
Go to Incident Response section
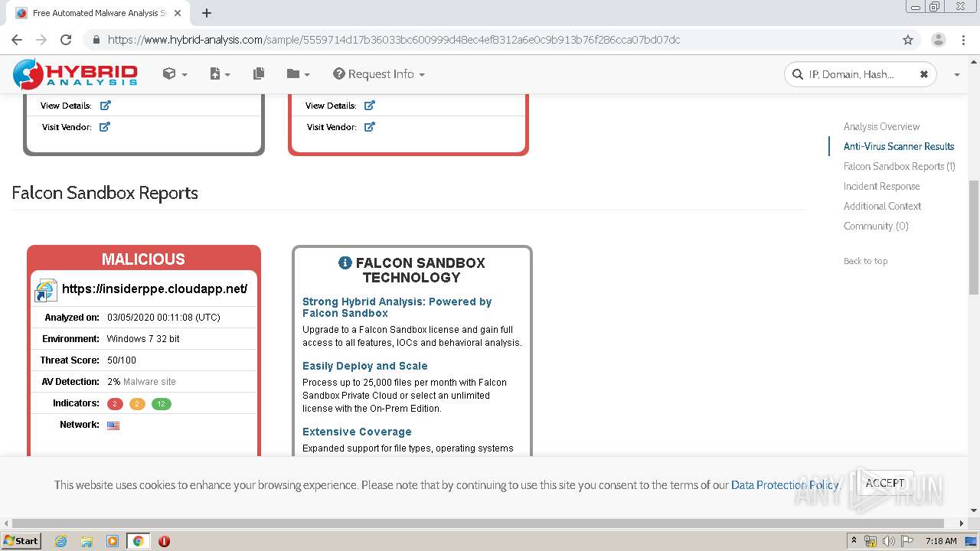881,186
